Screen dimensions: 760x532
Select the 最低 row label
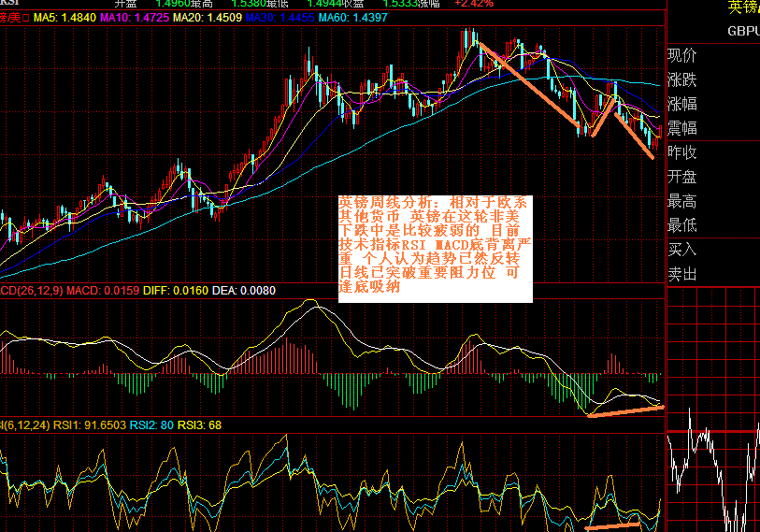(682, 225)
